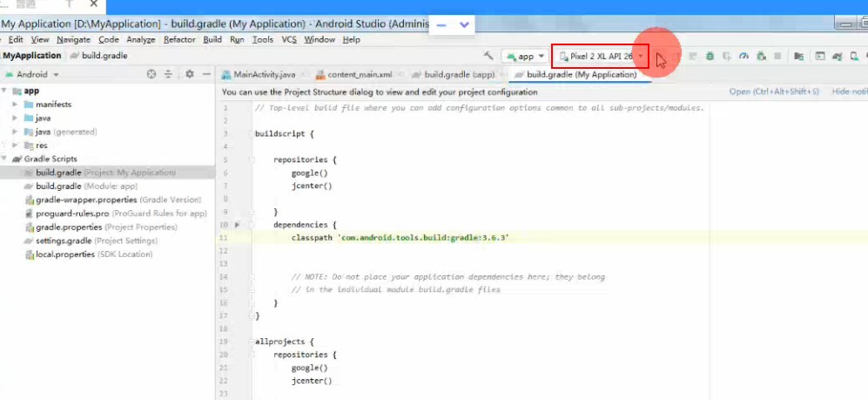Open the app run configuration dropdown
Viewport: 868px width, 400px height.
[525, 56]
